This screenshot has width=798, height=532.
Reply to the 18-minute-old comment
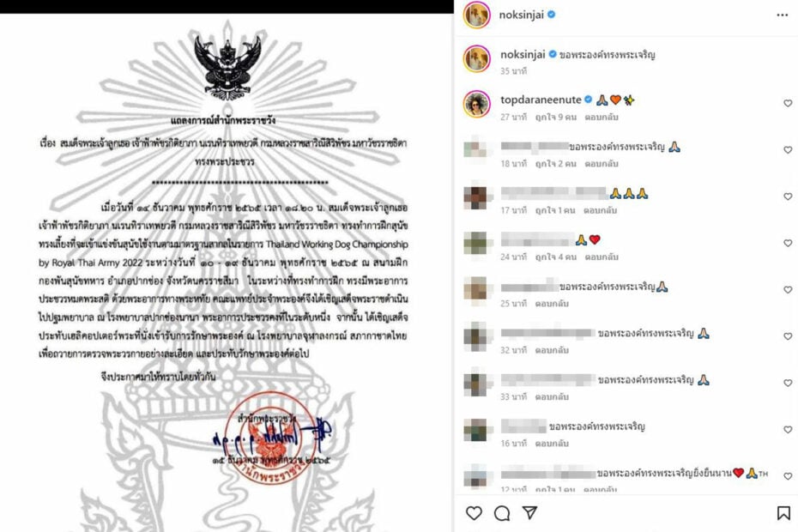coord(602,164)
